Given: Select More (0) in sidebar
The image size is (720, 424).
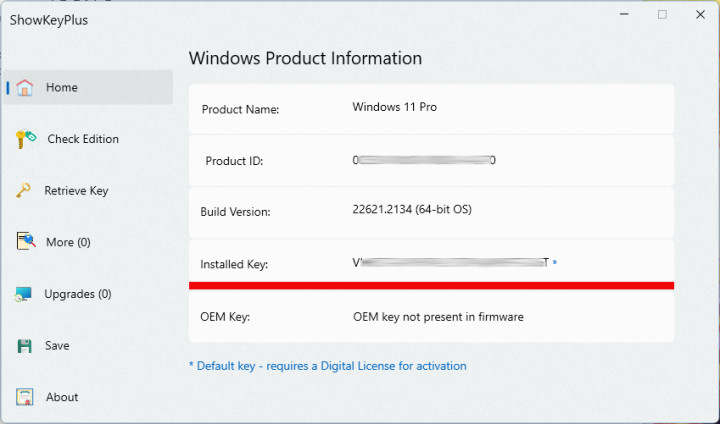Looking at the screenshot, I should [x=68, y=242].
